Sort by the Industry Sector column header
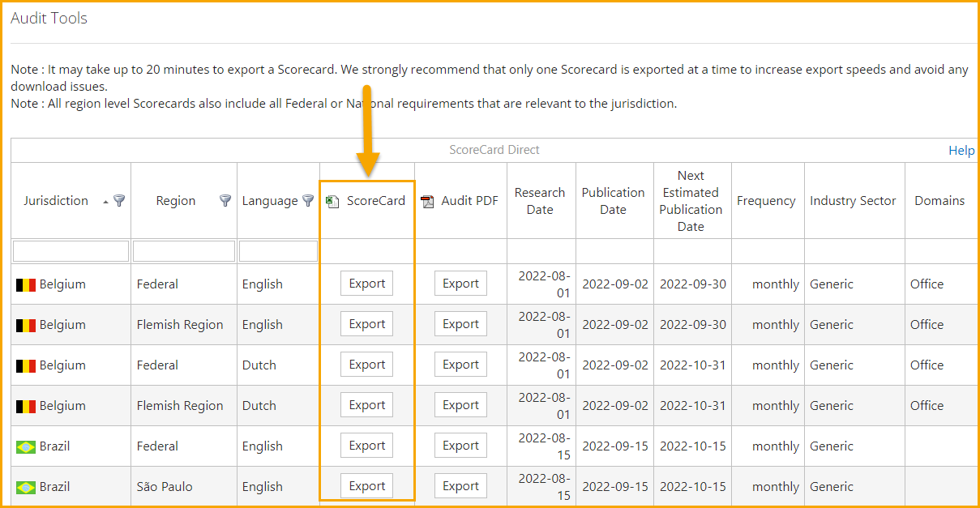This screenshot has width=980, height=508. coord(853,201)
